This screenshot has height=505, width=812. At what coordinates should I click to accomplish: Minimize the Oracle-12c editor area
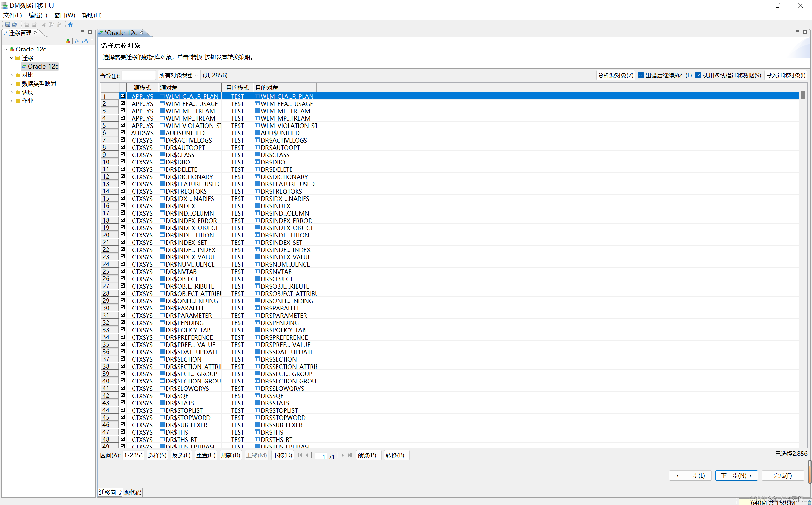798,32
